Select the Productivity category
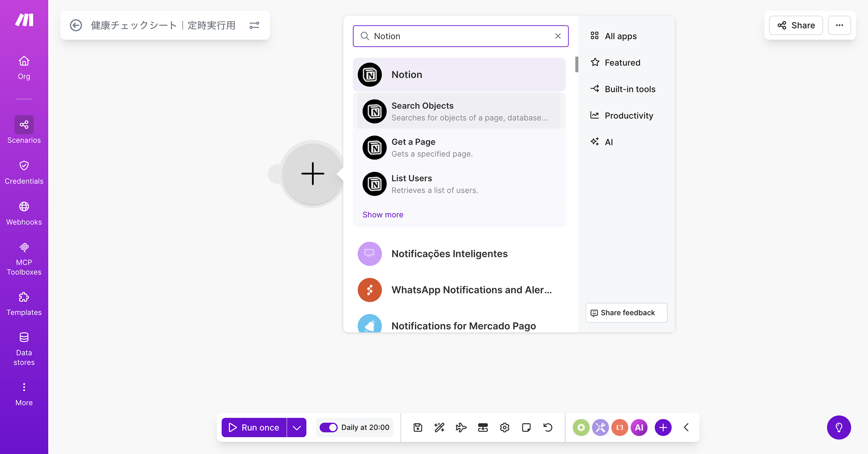Viewport: 868px width, 454px height. coord(628,116)
